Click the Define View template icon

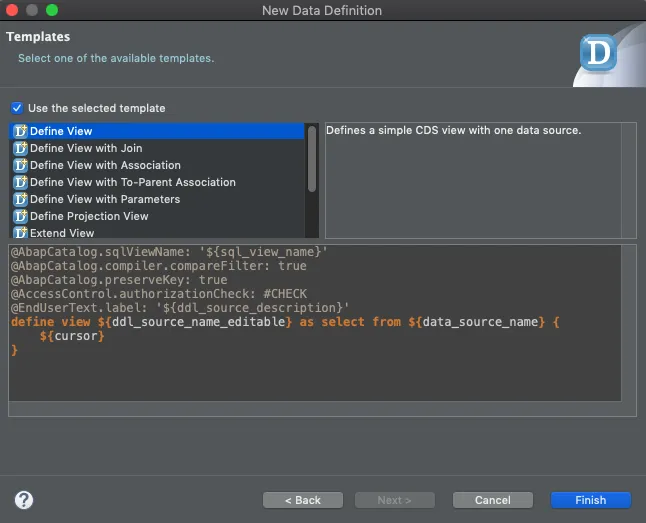point(20,131)
